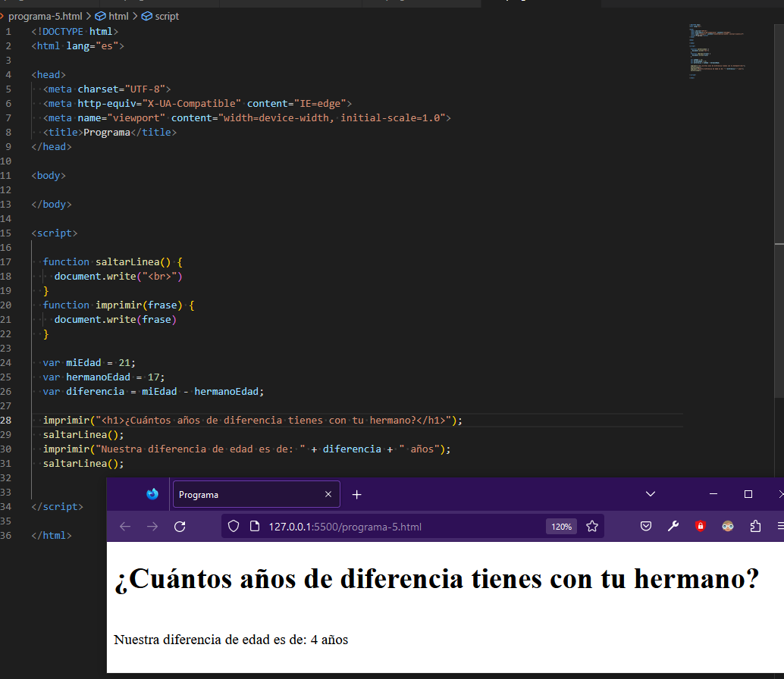784x679 pixels.
Task: Toggle the 120% zoom indicator
Action: click(x=561, y=526)
